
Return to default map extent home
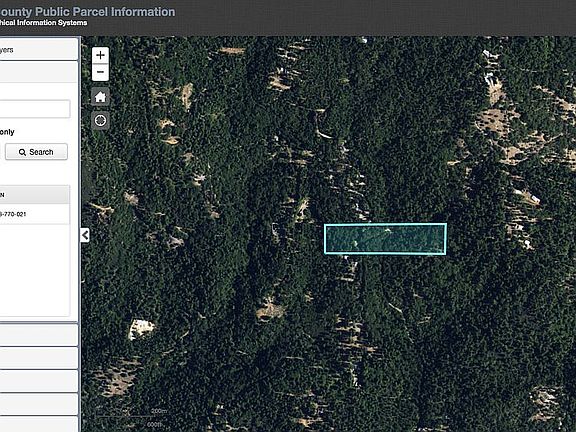click(100, 97)
